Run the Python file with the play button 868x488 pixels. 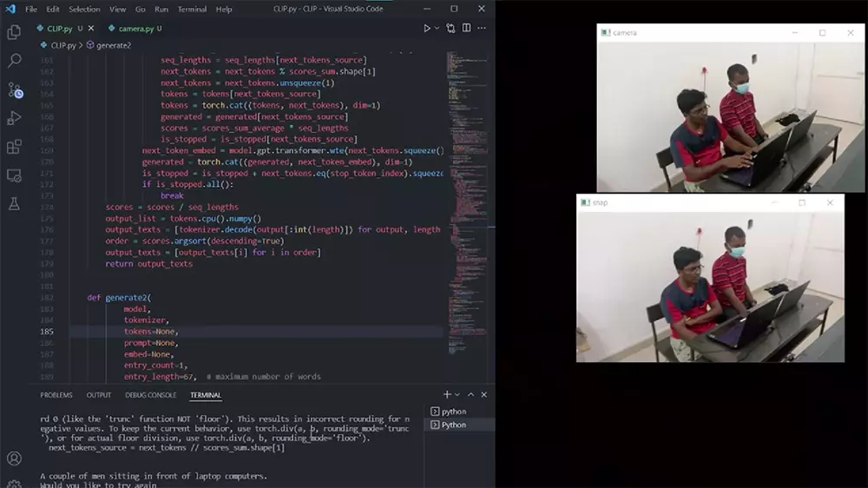[x=426, y=28]
